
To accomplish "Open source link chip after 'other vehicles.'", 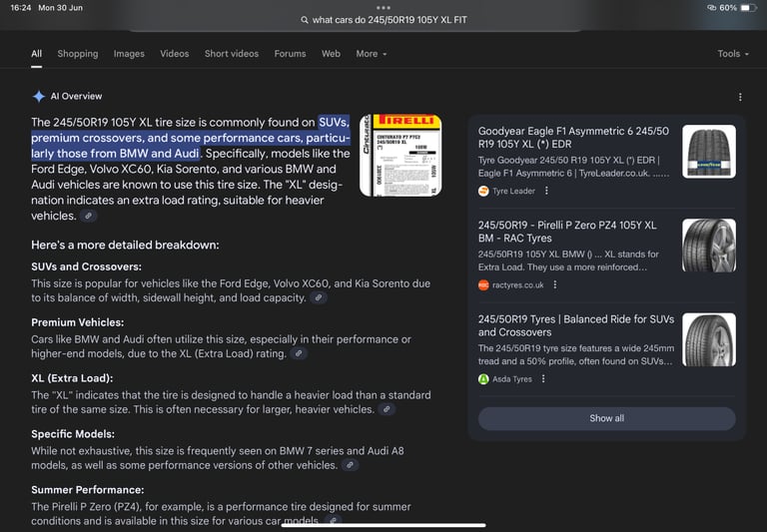I will (x=351, y=464).
